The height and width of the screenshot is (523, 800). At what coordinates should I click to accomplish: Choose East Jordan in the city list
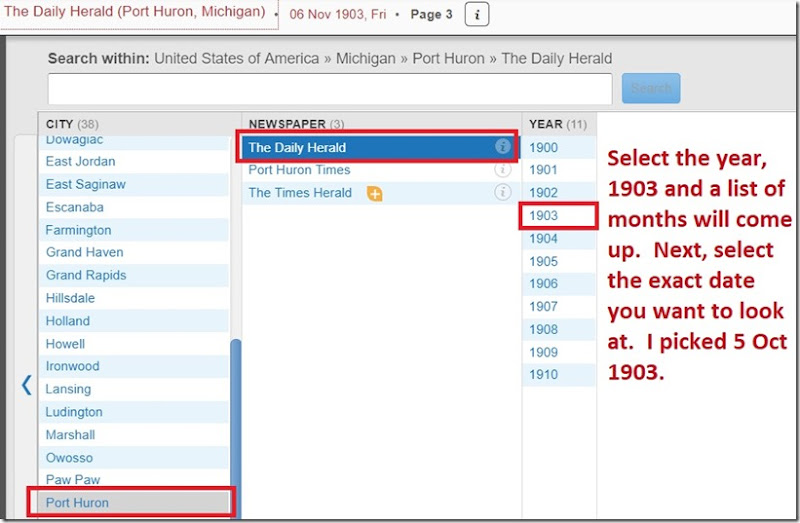[134, 161]
